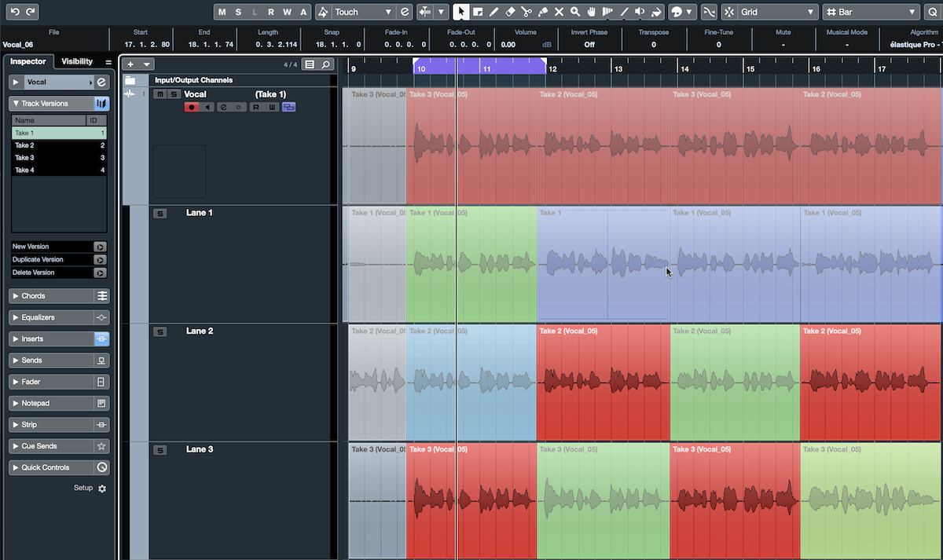
Task: Select Take 4 in versions list
Action: tap(59, 170)
